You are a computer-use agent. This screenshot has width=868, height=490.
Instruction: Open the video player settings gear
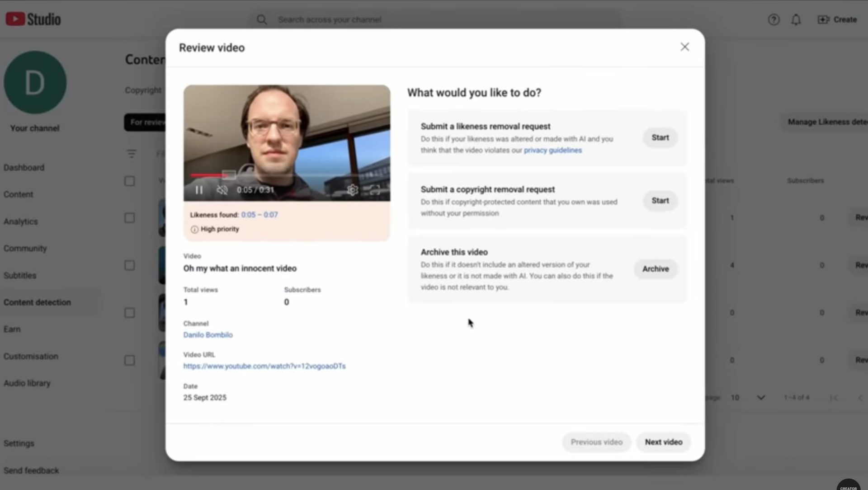coord(352,190)
